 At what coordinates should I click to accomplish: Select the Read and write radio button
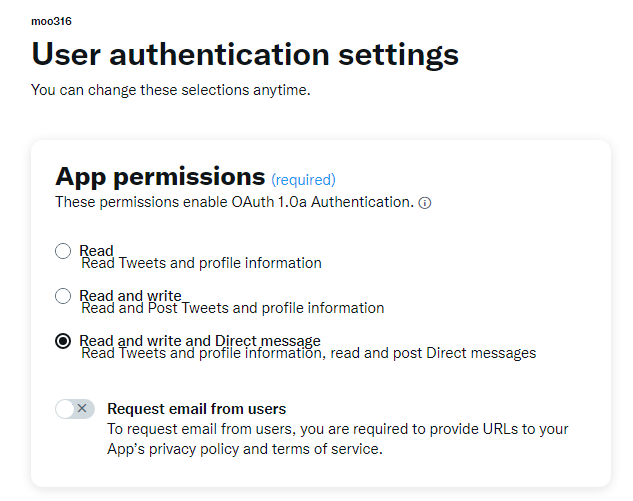(63, 296)
